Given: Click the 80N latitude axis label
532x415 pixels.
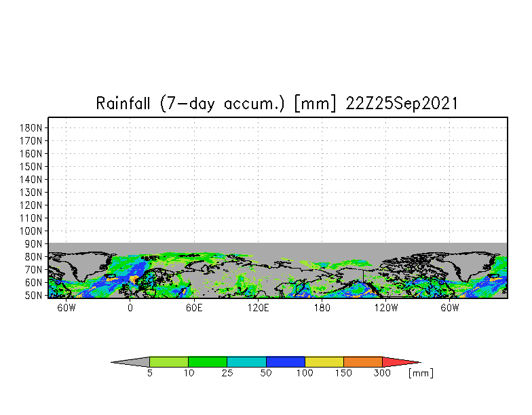Looking at the screenshot, I should pyautogui.click(x=33, y=257).
